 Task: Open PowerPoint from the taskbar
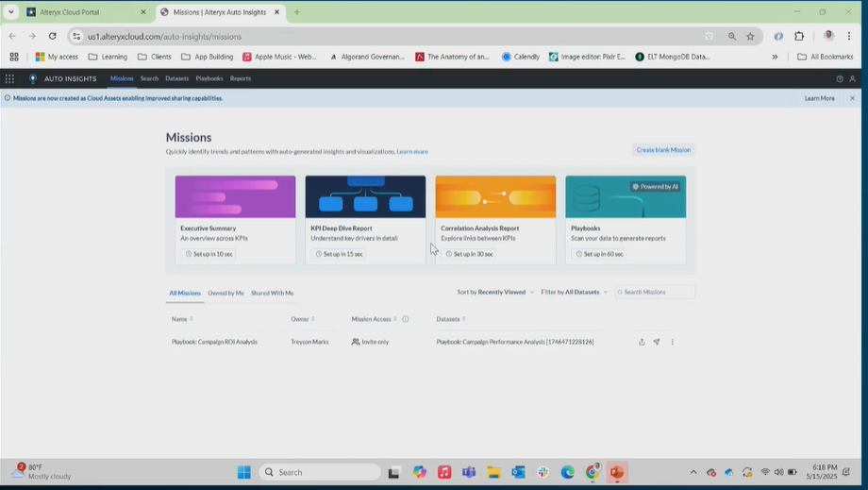(617, 472)
